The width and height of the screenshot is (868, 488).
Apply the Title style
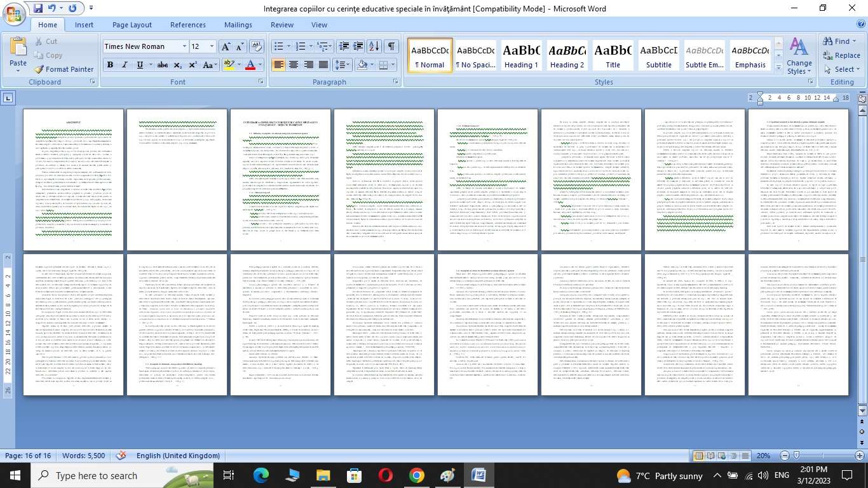(613, 56)
